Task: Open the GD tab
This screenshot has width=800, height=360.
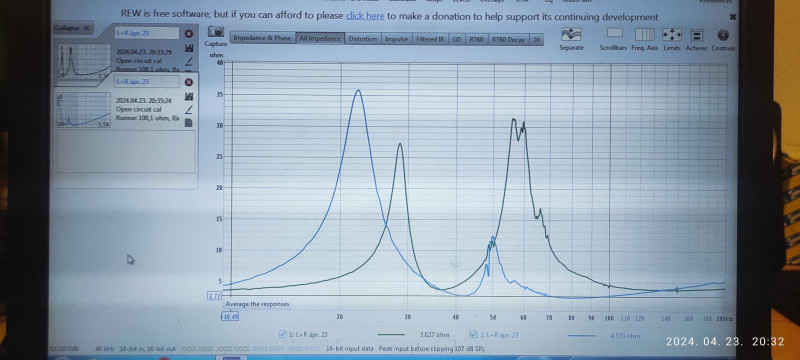Action: tap(457, 39)
